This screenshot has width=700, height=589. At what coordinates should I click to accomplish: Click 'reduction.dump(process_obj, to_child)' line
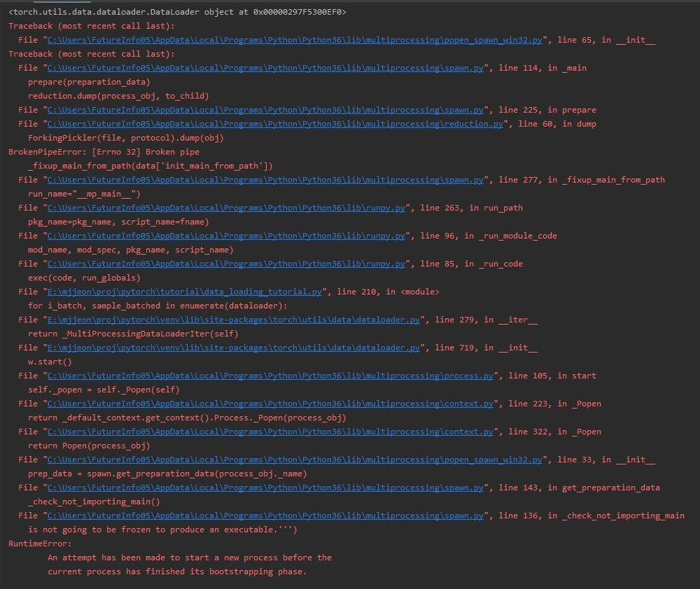[x=118, y=96]
